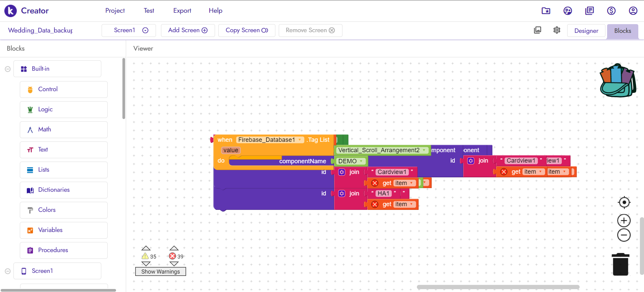
Task: Collapse the Screen1 tree section
Action: 8,271
